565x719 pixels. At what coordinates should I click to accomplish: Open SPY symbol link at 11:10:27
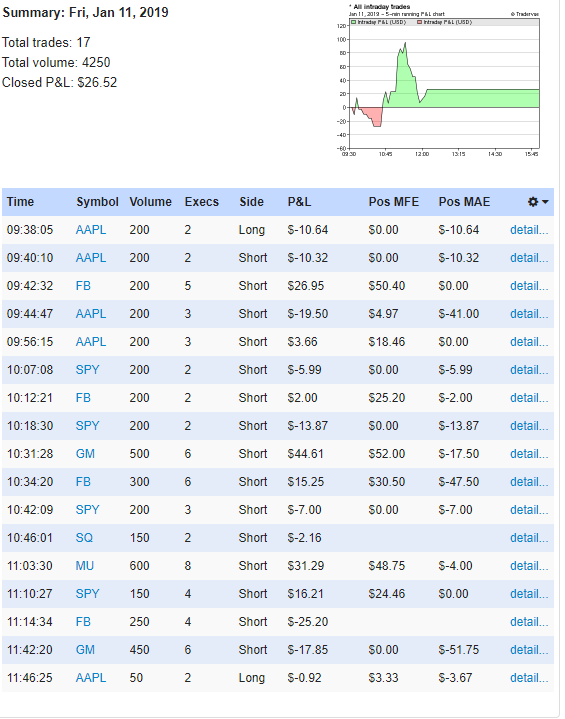(x=87, y=593)
